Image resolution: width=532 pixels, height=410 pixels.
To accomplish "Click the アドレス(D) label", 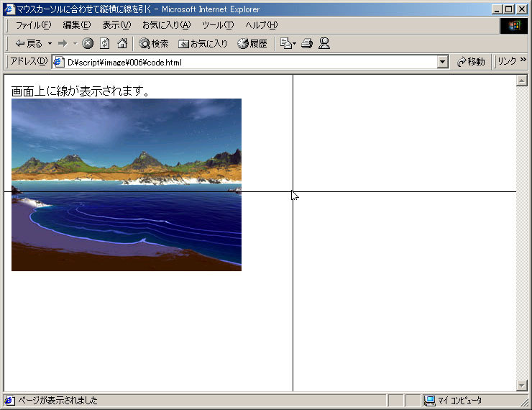I will (x=29, y=61).
